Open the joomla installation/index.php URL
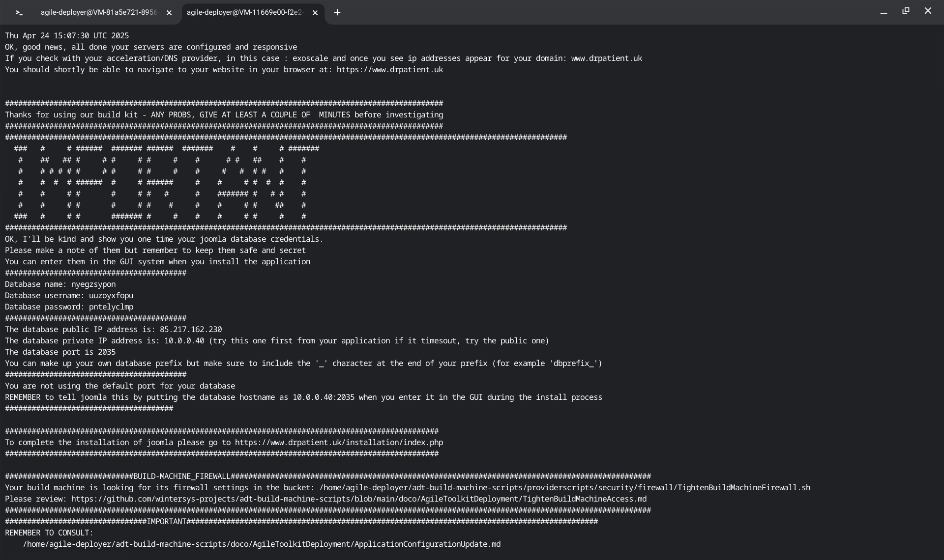 pyautogui.click(x=339, y=443)
